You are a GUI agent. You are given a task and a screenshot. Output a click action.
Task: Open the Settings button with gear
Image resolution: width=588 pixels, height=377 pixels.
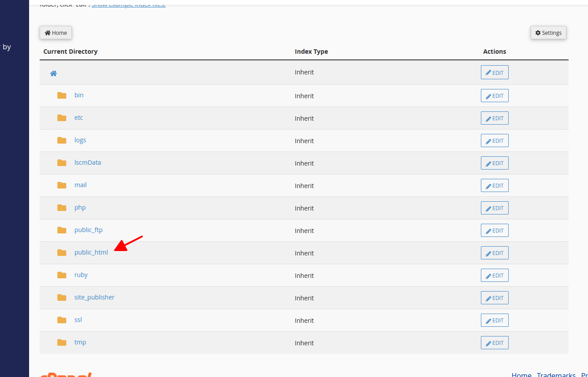tap(548, 33)
